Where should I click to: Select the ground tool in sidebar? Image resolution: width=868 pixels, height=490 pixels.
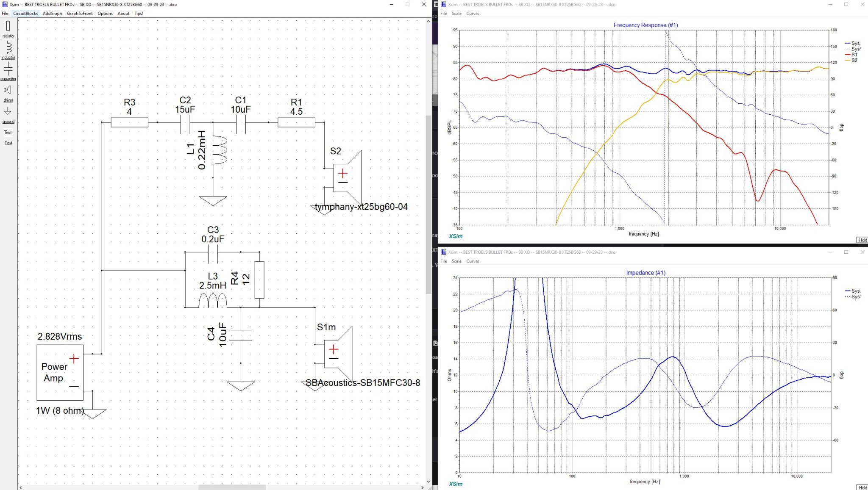coord(8,114)
